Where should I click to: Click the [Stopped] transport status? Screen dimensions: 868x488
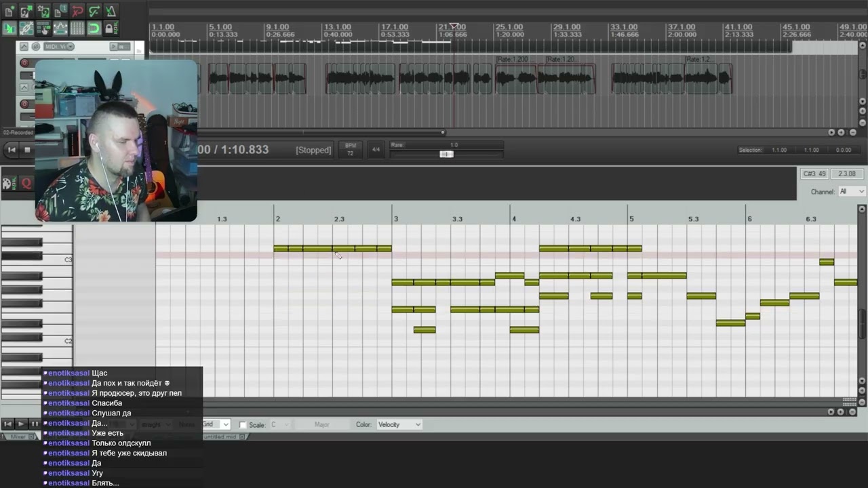tap(313, 150)
